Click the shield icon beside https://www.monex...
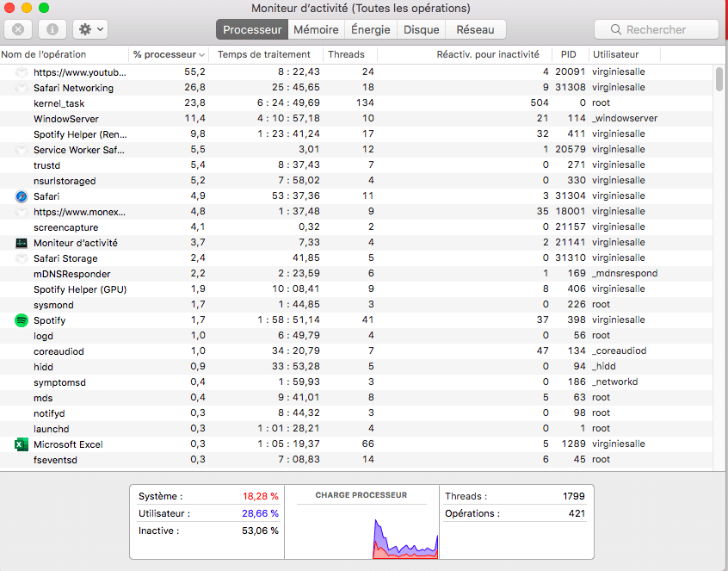This screenshot has height=571, width=728. (x=22, y=211)
